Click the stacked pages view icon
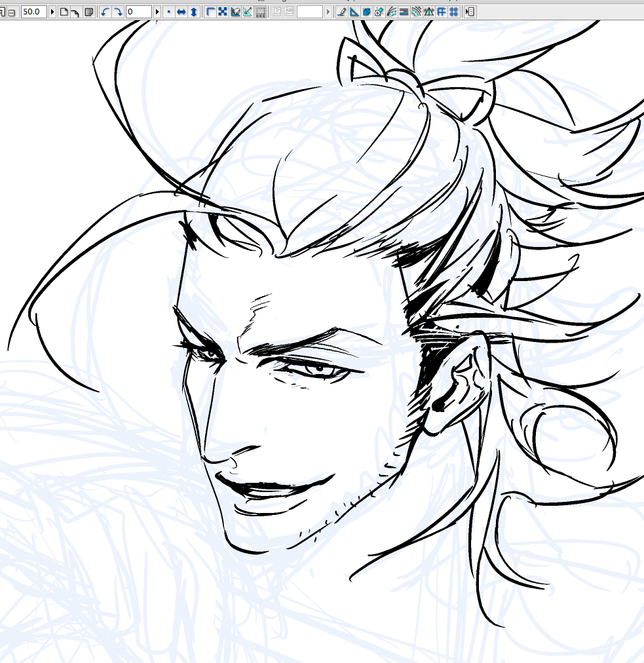The height and width of the screenshot is (663, 644). [x=89, y=12]
